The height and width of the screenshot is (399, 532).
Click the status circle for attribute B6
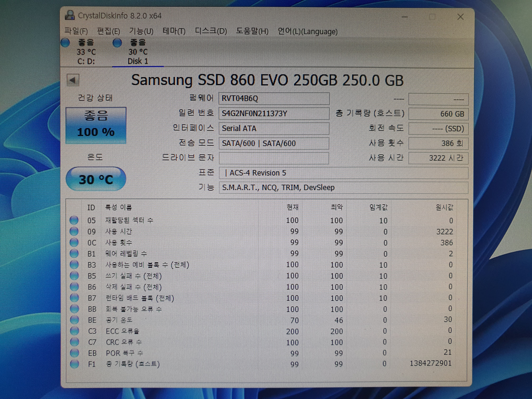74,287
